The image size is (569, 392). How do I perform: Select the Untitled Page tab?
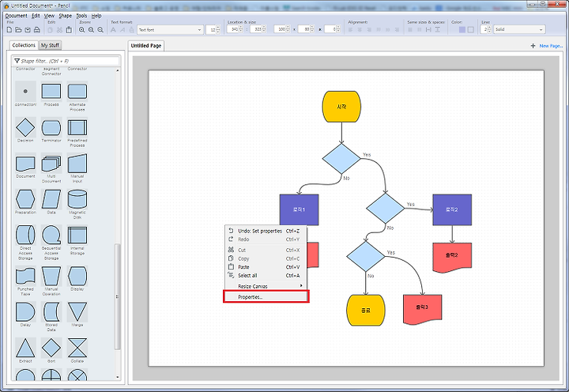[x=146, y=45]
